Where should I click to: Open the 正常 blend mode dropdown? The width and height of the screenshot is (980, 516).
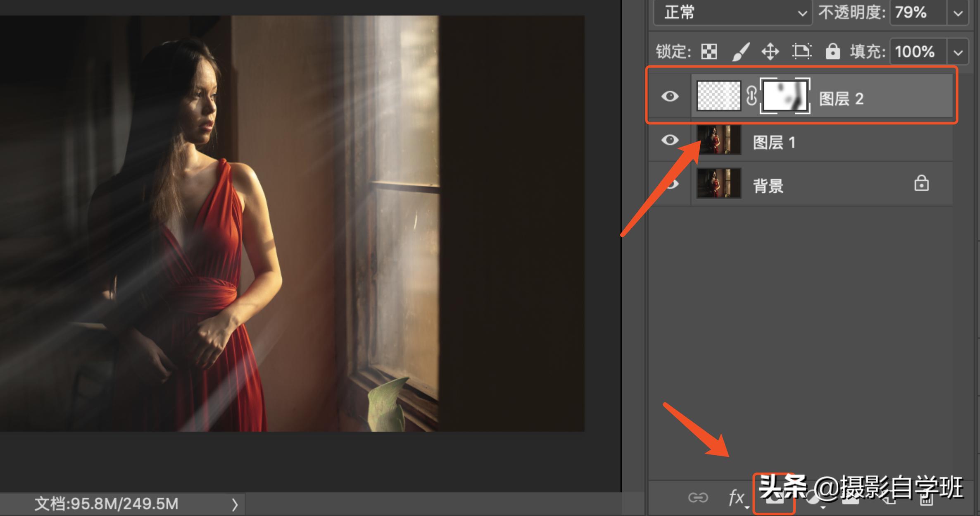coord(733,13)
